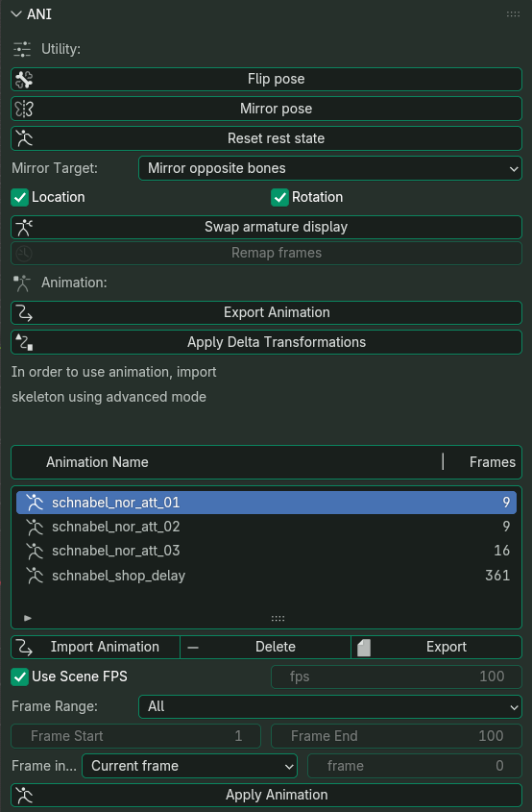This screenshot has height=812, width=532.
Task: Click the Flip pose bone icon
Action: point(24,79)
